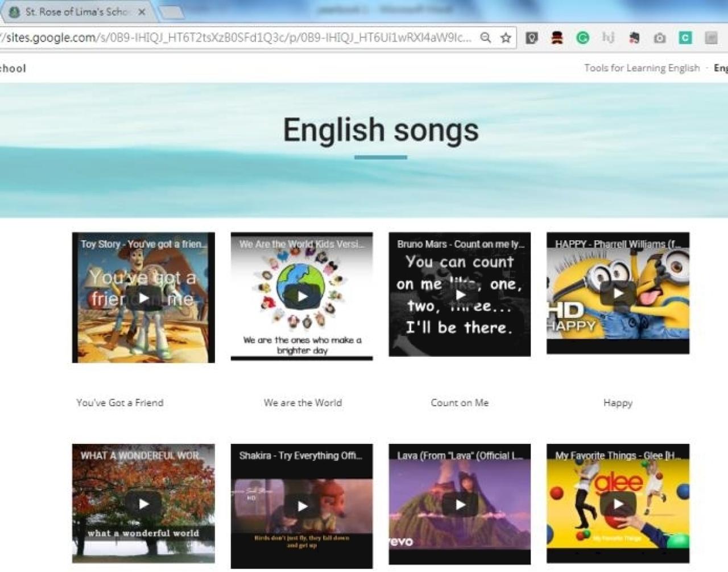Open the green Grammarly extension icon

(x=582, y=38)
